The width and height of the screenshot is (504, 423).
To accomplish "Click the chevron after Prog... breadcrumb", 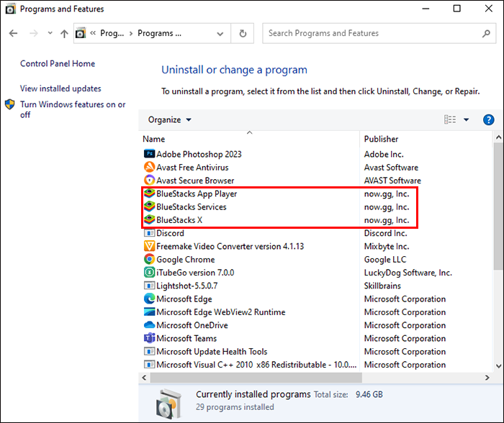I will coord(131,33).
